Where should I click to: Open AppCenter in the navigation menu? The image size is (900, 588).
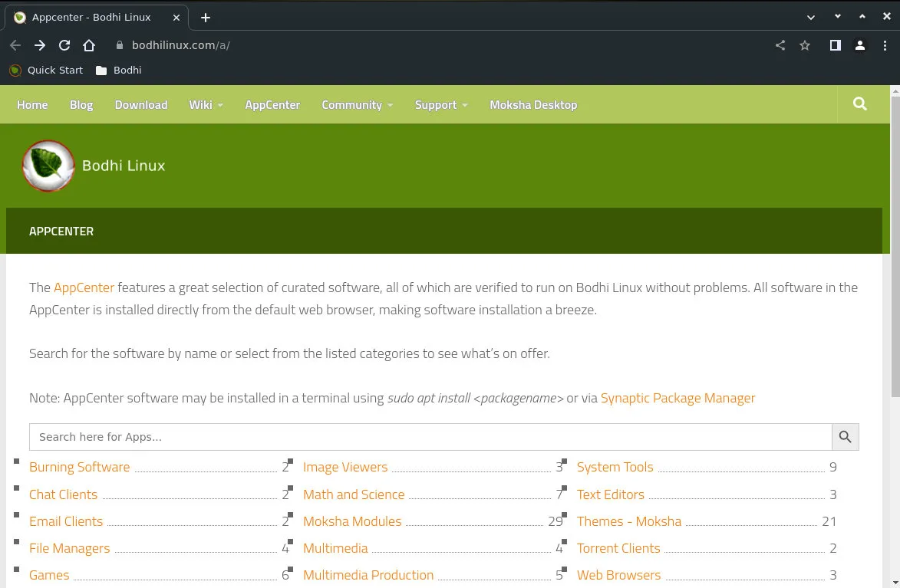click(x=272, y=105)
